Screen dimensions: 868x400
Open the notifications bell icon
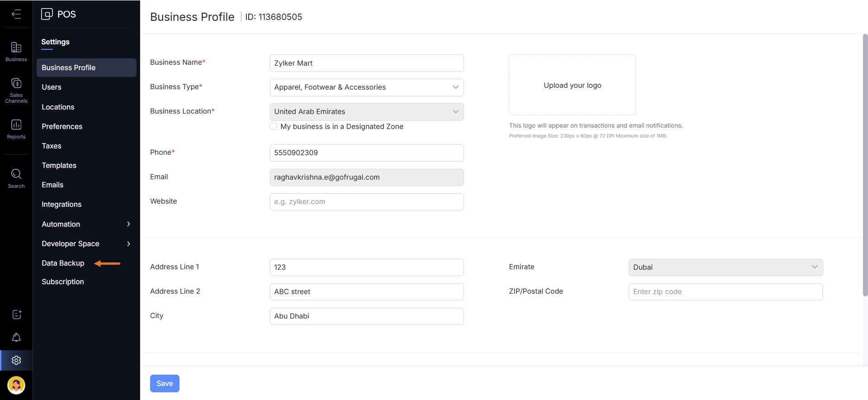(16, 338)
